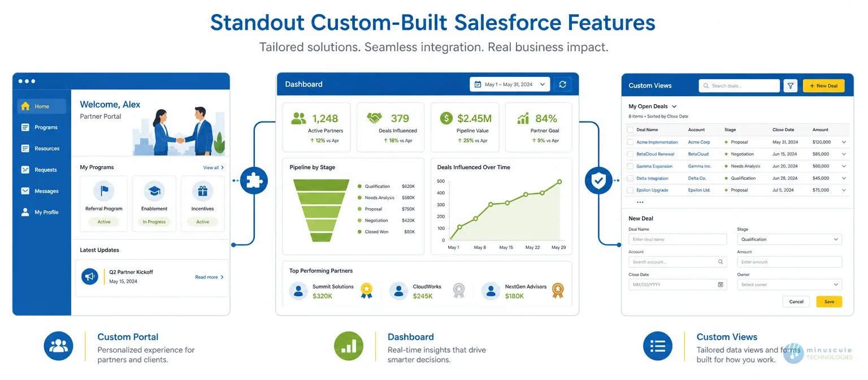Image resolution: width=868 pixels, height=380 pixels.
Task: Click the Enablement graduation cap icon
Action: pos(154,191)
